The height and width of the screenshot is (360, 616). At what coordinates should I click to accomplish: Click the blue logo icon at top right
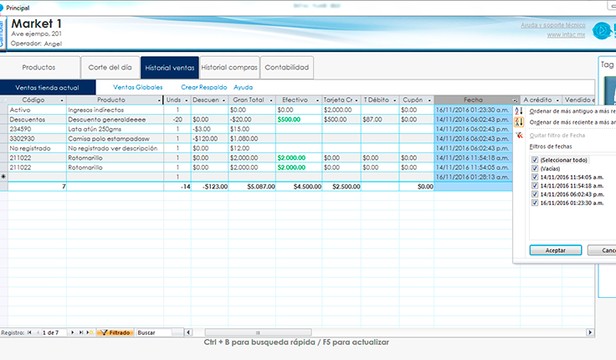click(x=603, y=31)
